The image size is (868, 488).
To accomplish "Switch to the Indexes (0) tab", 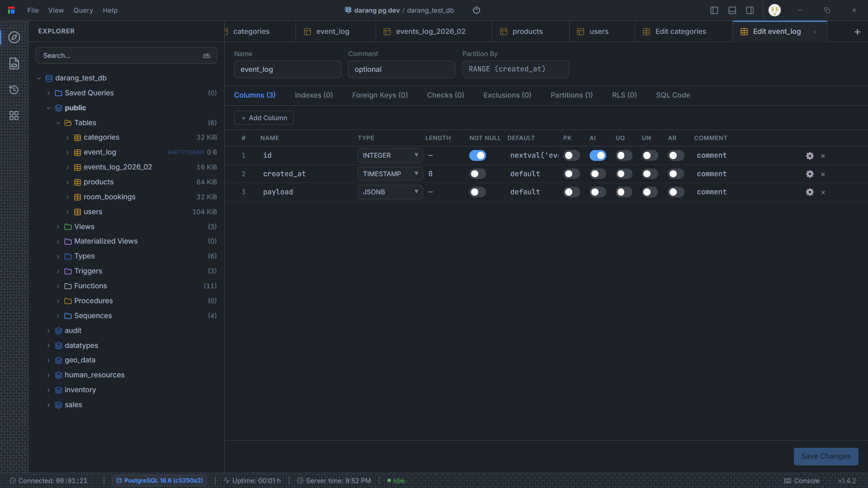I will tap(314, 95).
